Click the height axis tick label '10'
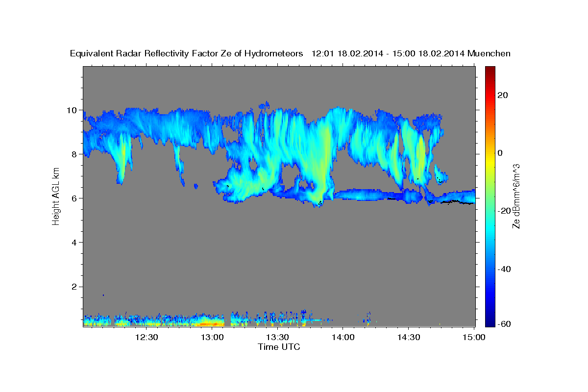The height and width of the screenshot is (392, 588). click(x=73, y=110)
